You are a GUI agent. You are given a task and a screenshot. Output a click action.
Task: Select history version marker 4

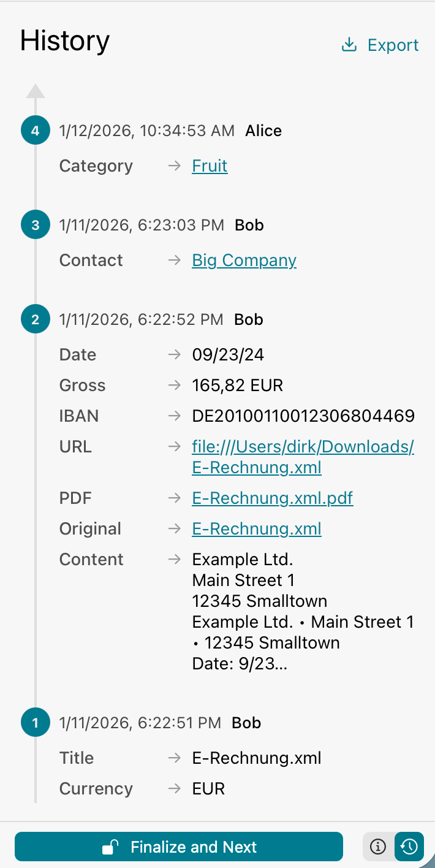coord(36,131)
